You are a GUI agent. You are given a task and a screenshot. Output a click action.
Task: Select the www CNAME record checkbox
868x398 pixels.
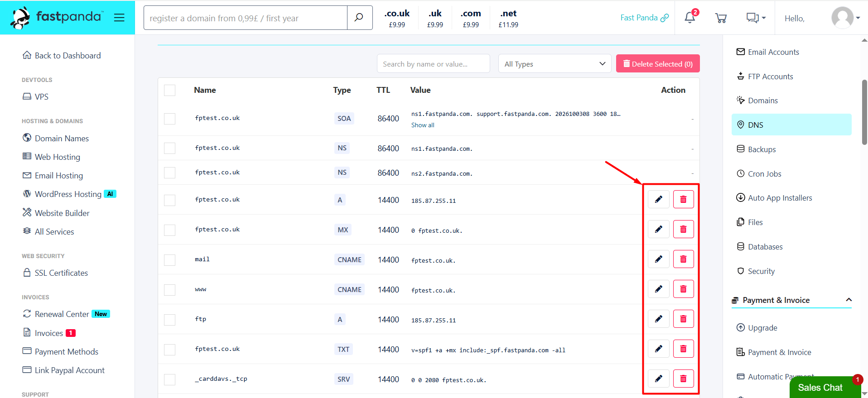[x=169, y=290]
